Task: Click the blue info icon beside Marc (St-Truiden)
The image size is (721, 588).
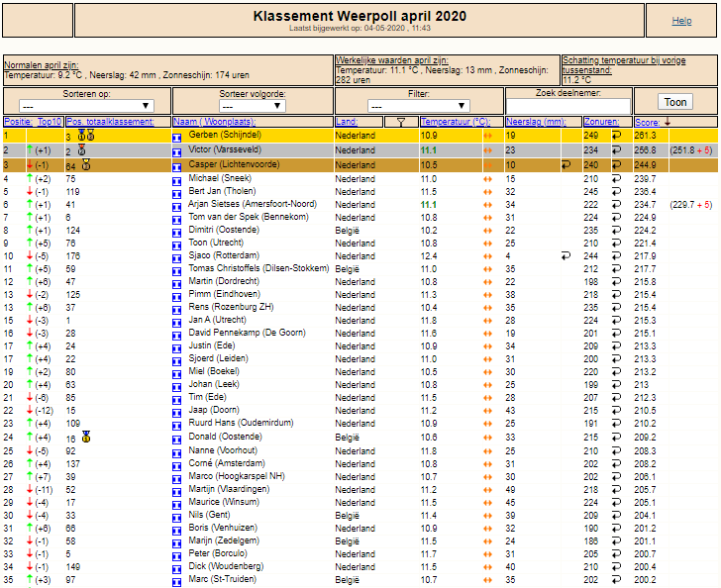Action: tap(176, 582)
